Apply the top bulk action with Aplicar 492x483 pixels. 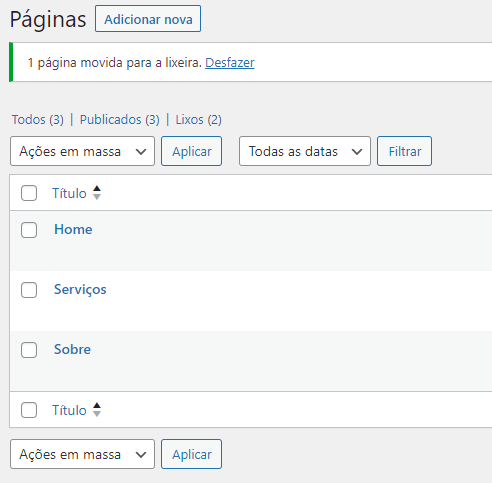[192, 151]
